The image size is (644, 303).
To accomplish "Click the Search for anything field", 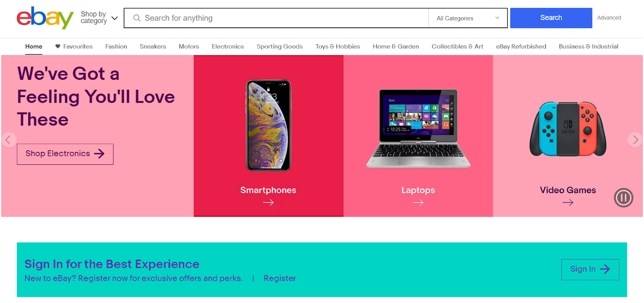I will click(x=276, y=18).
